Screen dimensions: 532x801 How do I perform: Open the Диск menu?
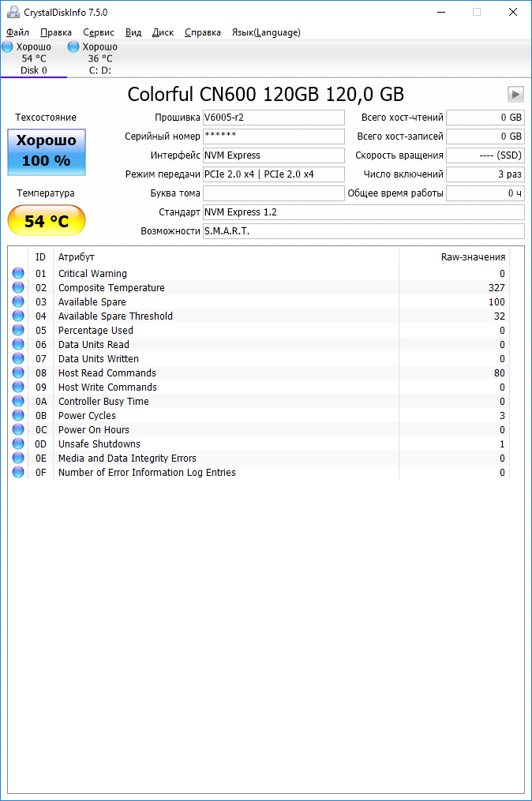pos(163,32)
